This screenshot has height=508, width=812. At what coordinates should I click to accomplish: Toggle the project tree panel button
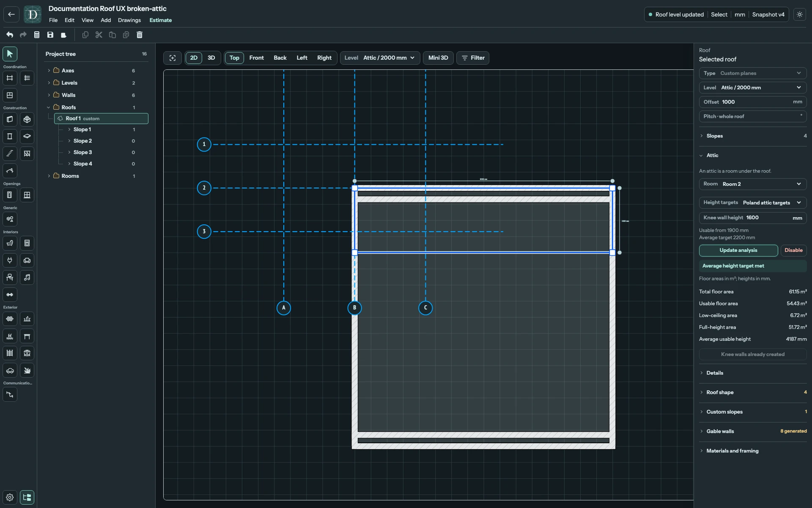(x=27, y=497)
